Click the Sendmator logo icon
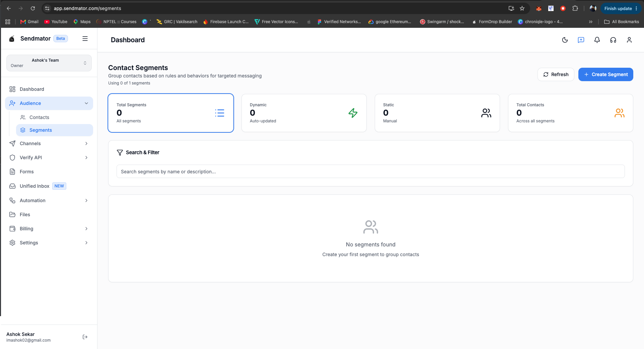Screen dimensions: 644x349 pos(12,39)
